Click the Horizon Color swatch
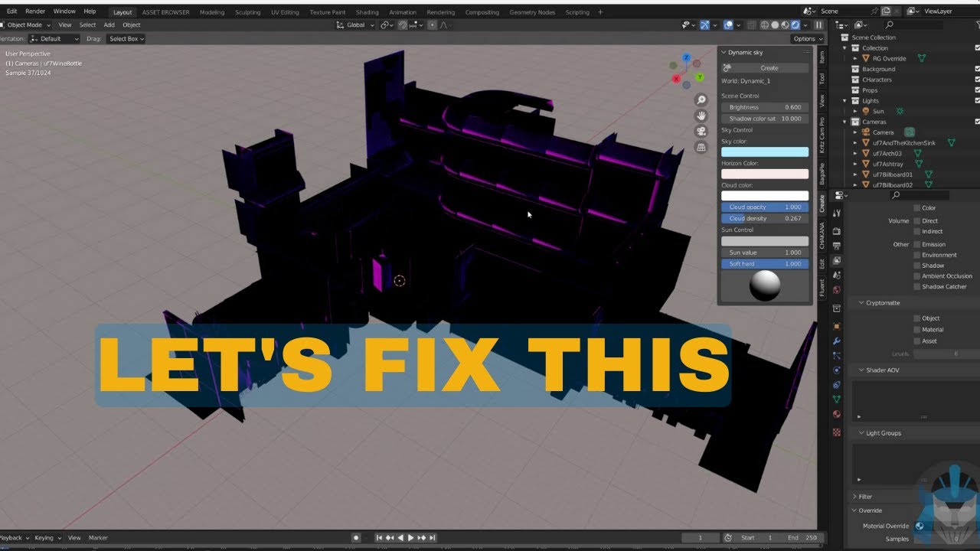 [765, 174]
